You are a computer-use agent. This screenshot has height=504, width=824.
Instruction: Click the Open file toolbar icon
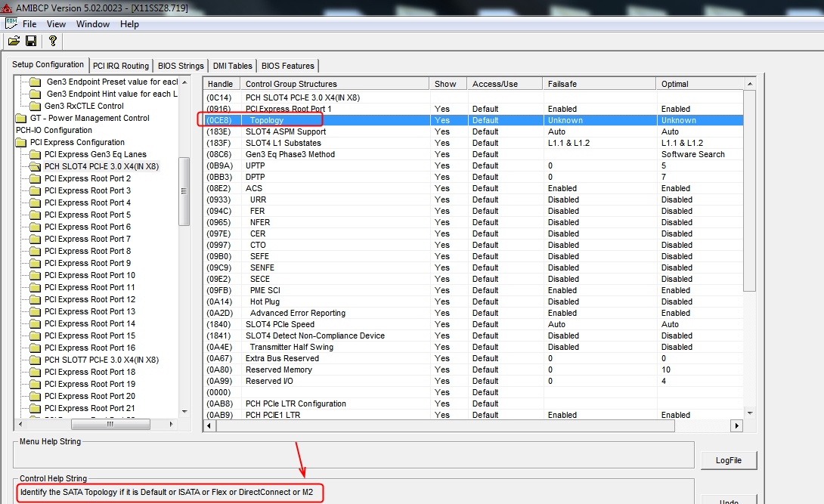click(x=14, y=41)
